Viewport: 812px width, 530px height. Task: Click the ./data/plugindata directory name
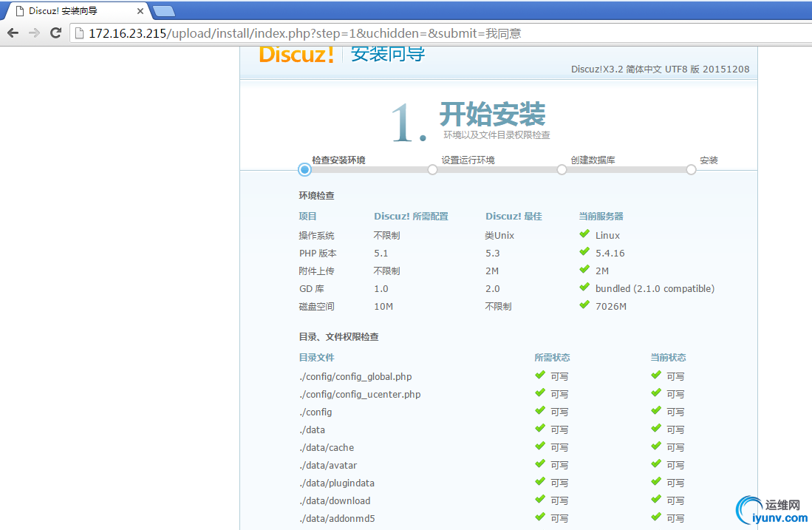337,483
